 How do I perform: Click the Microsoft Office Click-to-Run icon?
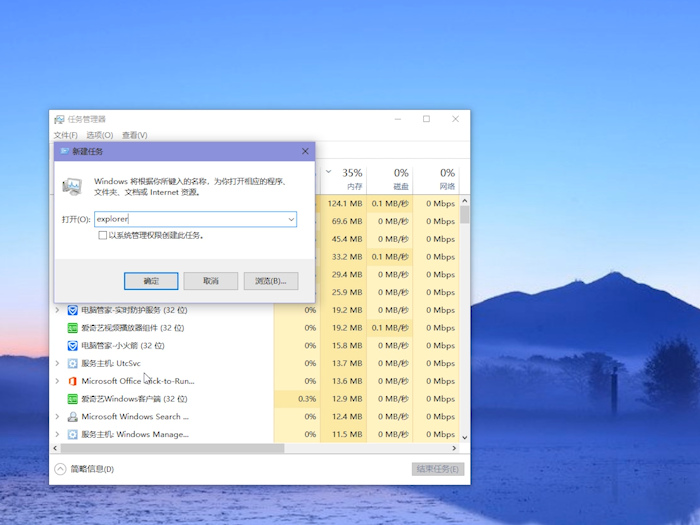click(72, 381)
